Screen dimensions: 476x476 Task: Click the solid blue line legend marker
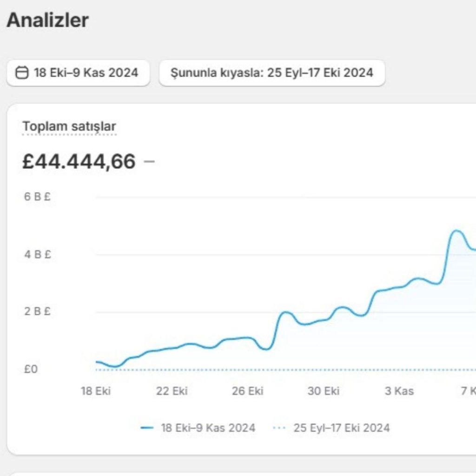[x=147, y=428]
